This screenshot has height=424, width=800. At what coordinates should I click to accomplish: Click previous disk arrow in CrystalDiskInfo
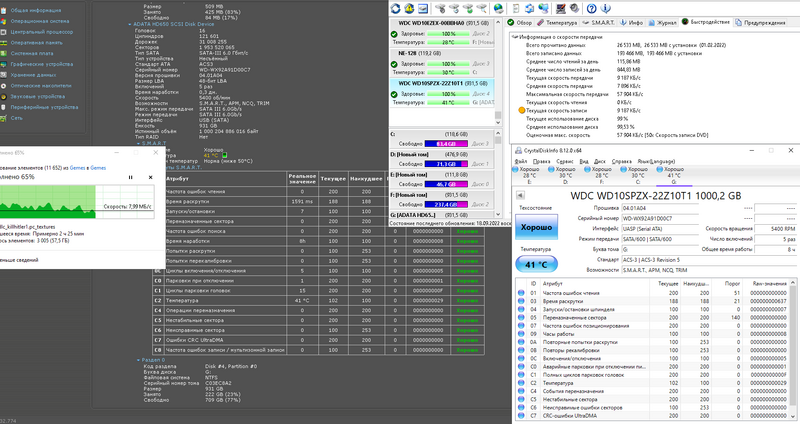pyautogui.click(x=520, y=195)
